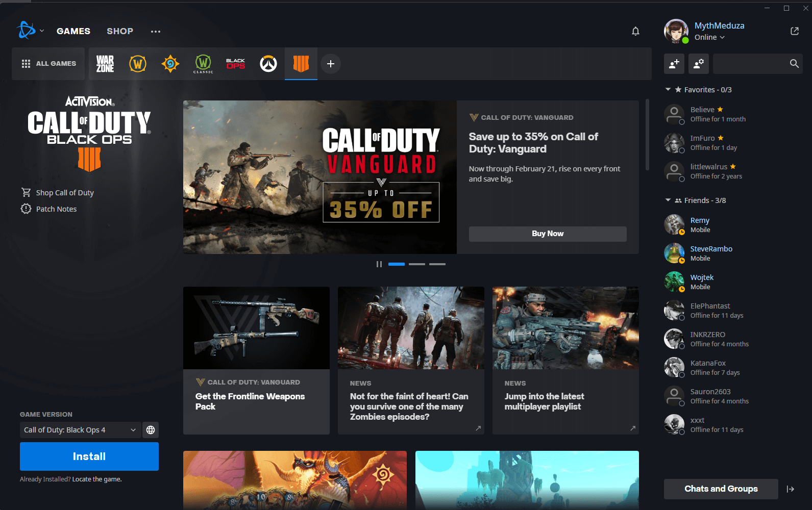Open Game Version dropdown Black Ops 4
The image size is (812, 510).
80,430
